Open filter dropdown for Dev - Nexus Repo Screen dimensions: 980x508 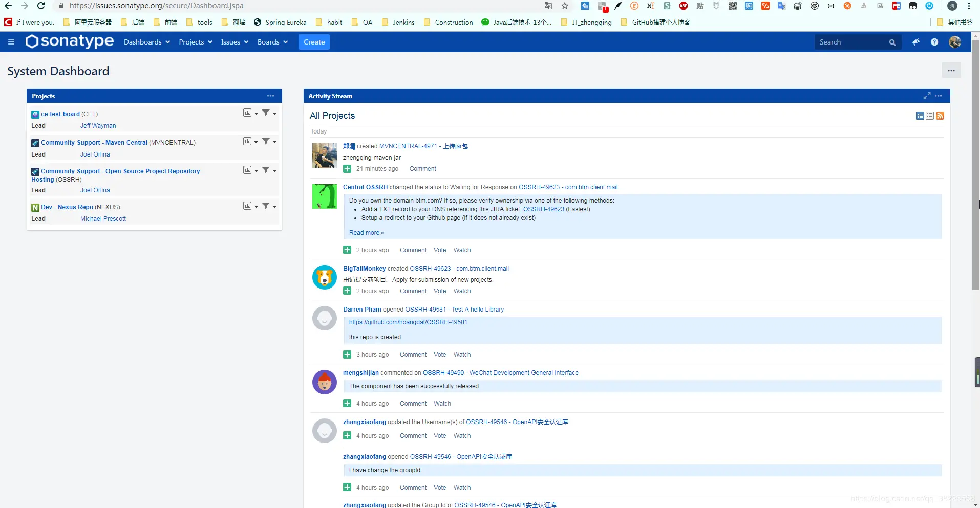(269, 206)
